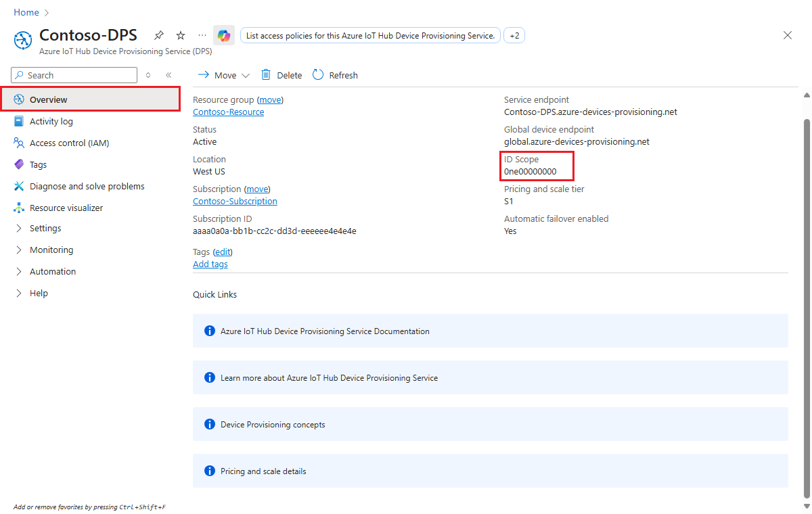Pin Contoso-DPS to the dashboard

click(x=158, y=34)
